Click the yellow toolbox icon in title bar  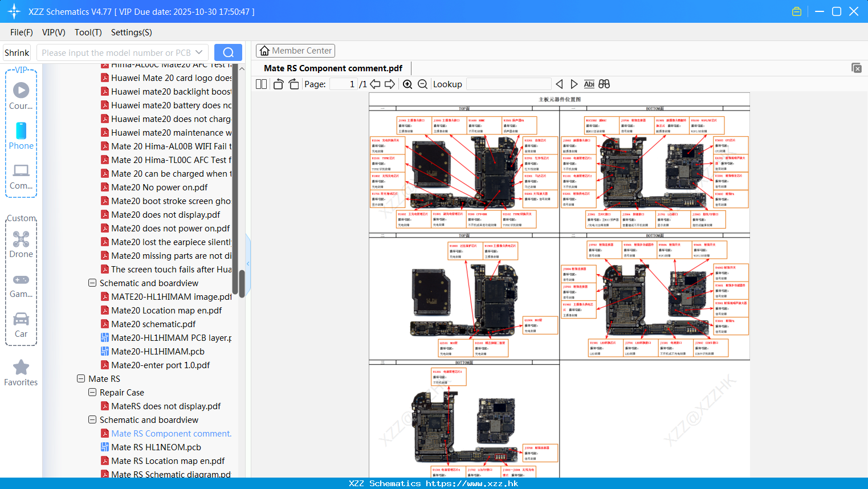797,11
